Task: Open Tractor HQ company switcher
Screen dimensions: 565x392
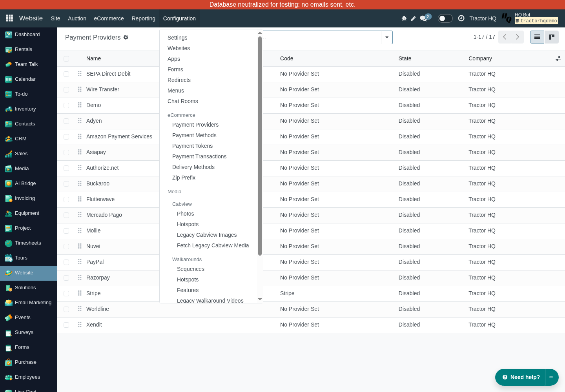Action: [x=483, y=18]
